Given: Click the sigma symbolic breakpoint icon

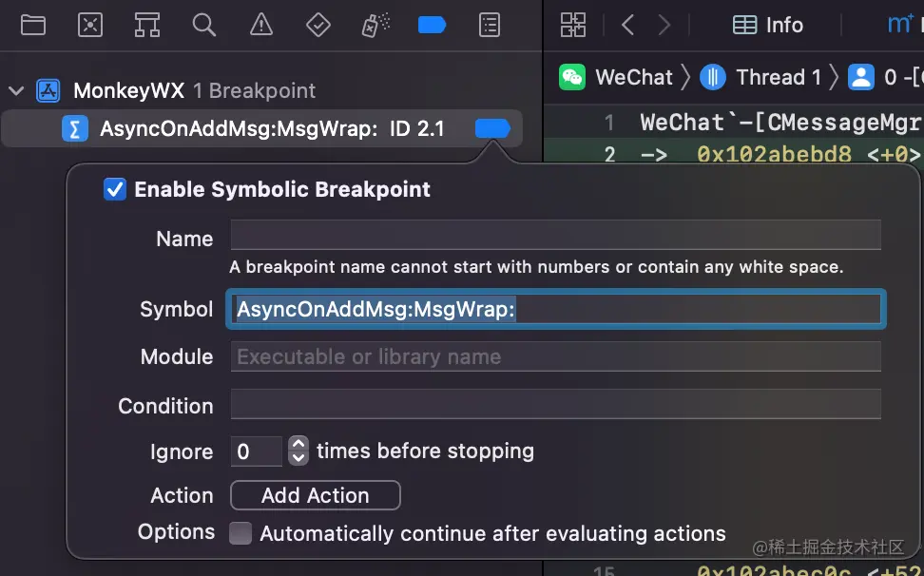Looking at the screenshot, I should (x=75, y=129).
